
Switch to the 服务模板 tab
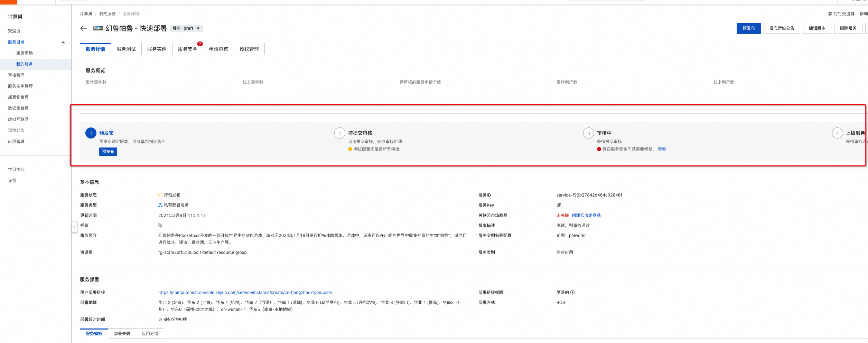[94, 334]
